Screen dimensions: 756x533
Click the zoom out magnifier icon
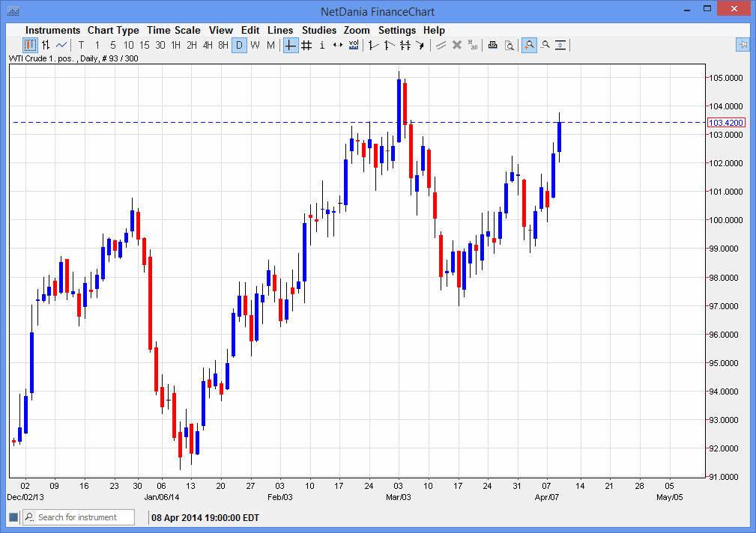tap(545, 45)
